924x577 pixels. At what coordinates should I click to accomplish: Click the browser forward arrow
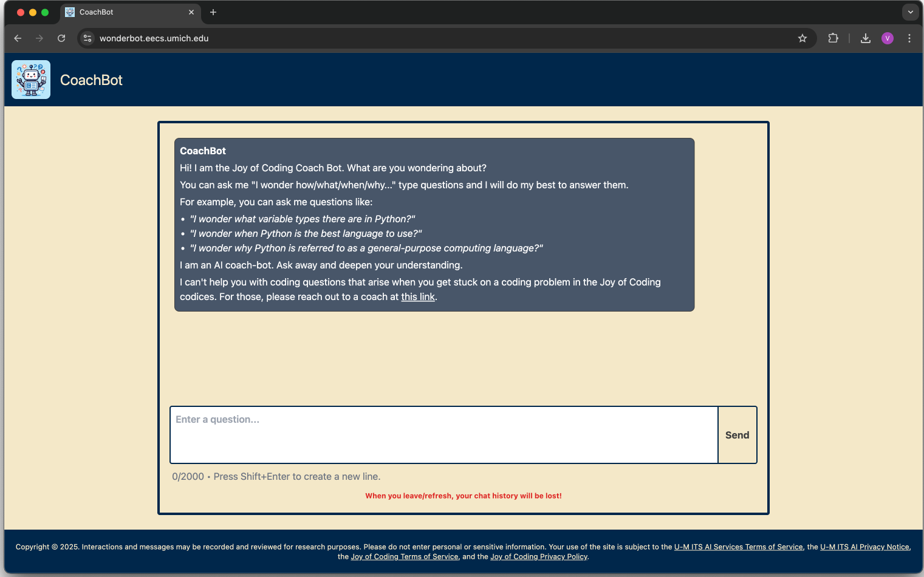(x=39, y=38)
